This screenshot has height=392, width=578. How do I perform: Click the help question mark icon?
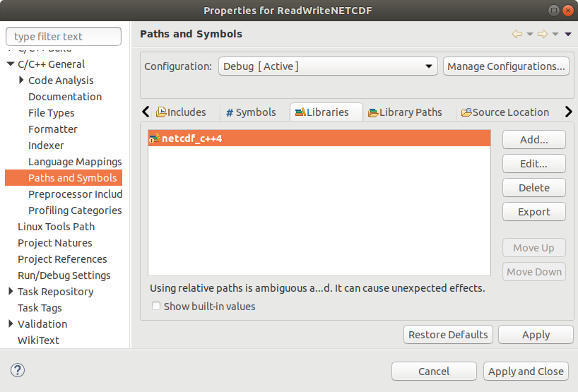[x=18, y=370]
